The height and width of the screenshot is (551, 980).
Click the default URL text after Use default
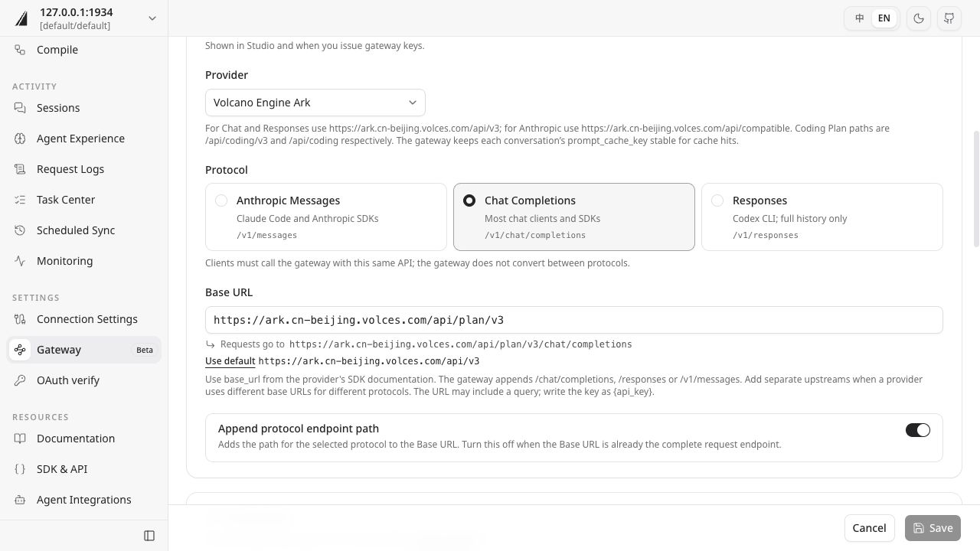tap(369, 361)
